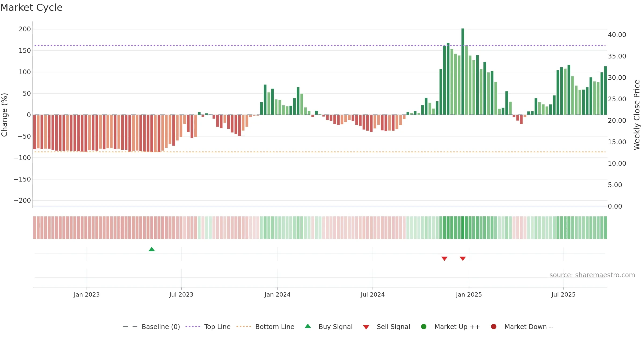Click the Jan 2023 axis label
Screen dimensions: 644x362
click(87, 294)
